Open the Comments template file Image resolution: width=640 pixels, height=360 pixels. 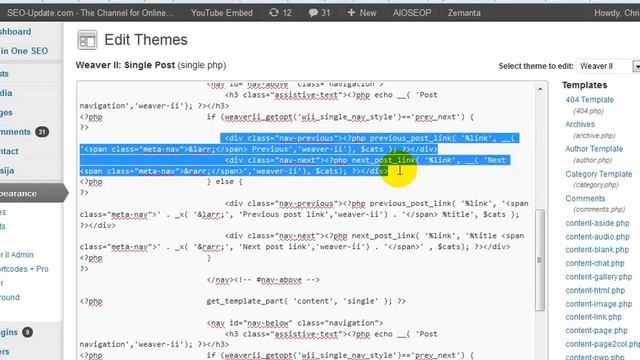(x=585, y=198)
